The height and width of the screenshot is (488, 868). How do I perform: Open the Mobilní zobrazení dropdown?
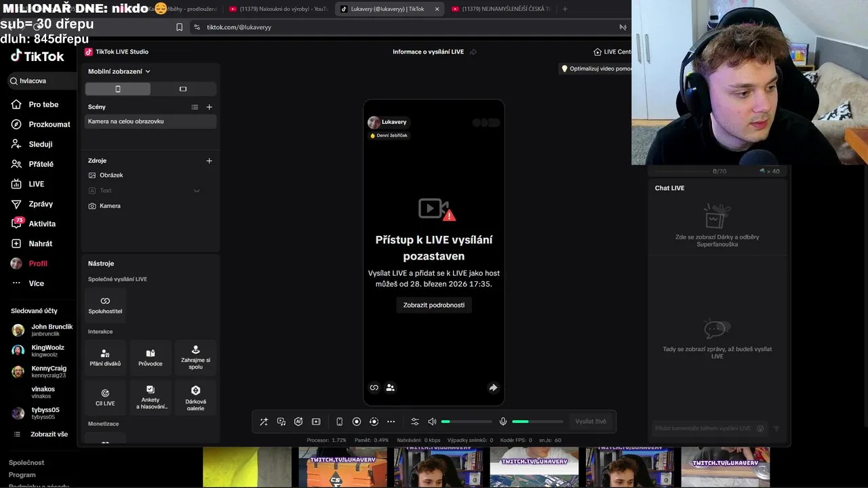tap(119, 71)
